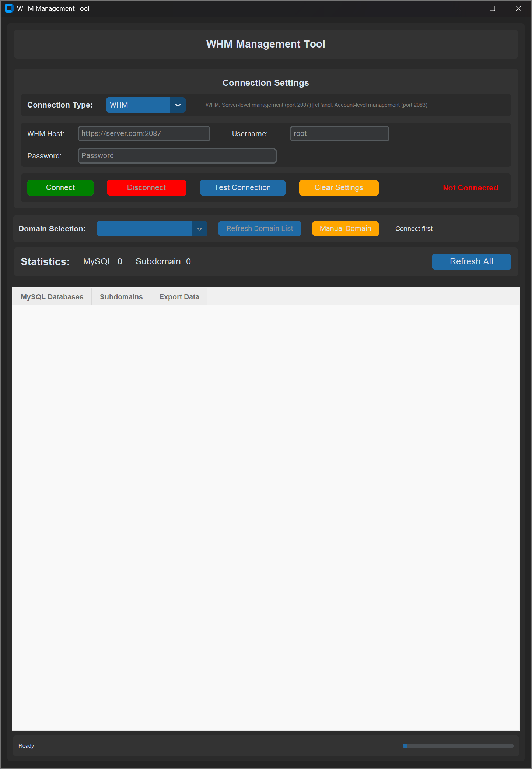Switch to the MySQL Databases tab
Image resolution: width=532 pixels, height=769 pixels.
point(52,297)
